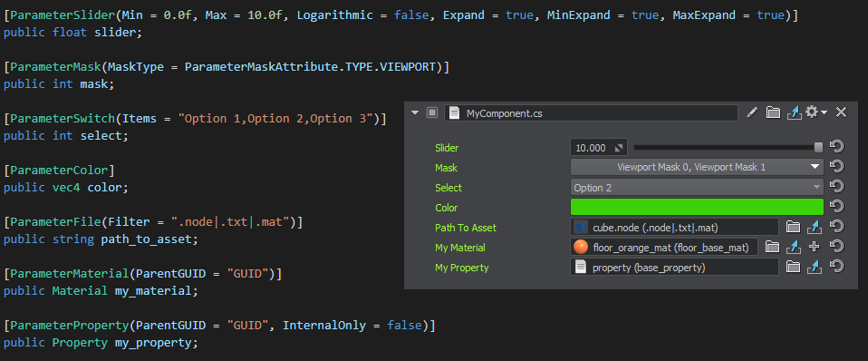
Task: Click the MyComponent.cs document file icon
Action: pos(454,113)
